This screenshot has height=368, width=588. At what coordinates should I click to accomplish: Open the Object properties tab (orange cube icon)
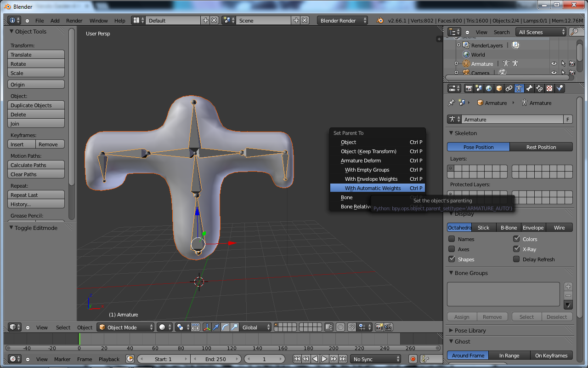point(499,88)
